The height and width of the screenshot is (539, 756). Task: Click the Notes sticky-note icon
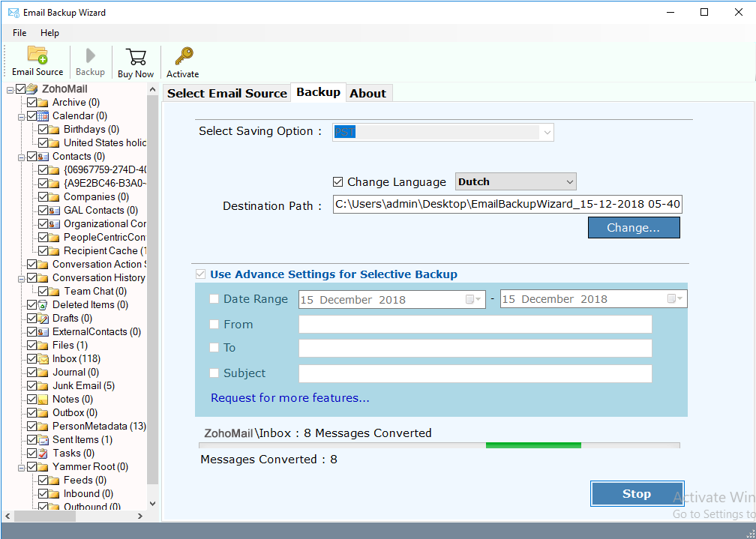(43, 399)
